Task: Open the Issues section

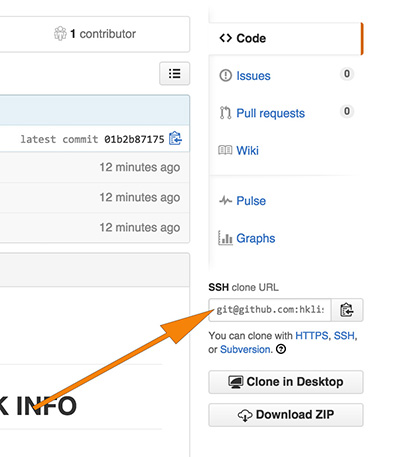Action: pos(253,76)
